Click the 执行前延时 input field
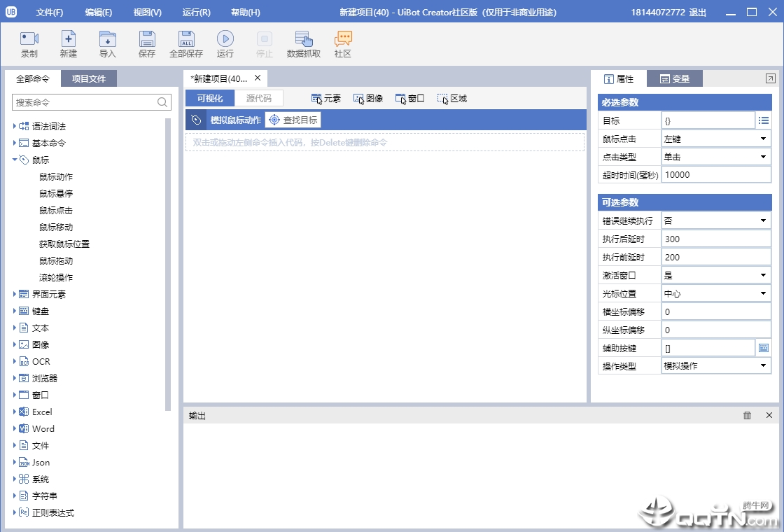 coord(716,257)
